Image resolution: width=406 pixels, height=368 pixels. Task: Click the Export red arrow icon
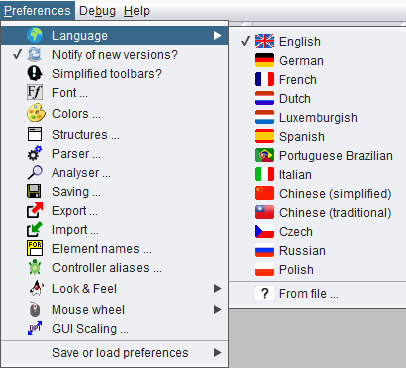point(35,210)
